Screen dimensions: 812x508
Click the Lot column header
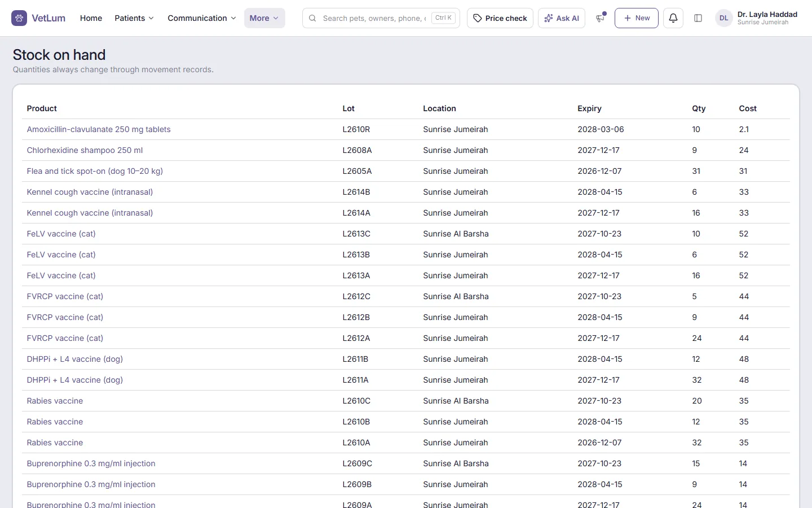348,108
